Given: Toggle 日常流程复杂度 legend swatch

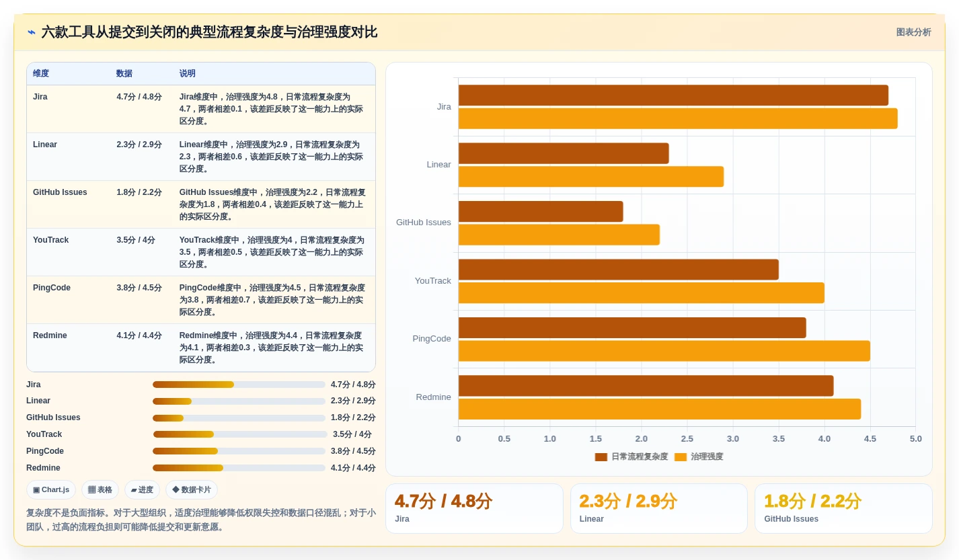Looking at the screenshot, I should click(x=601, y=457).
